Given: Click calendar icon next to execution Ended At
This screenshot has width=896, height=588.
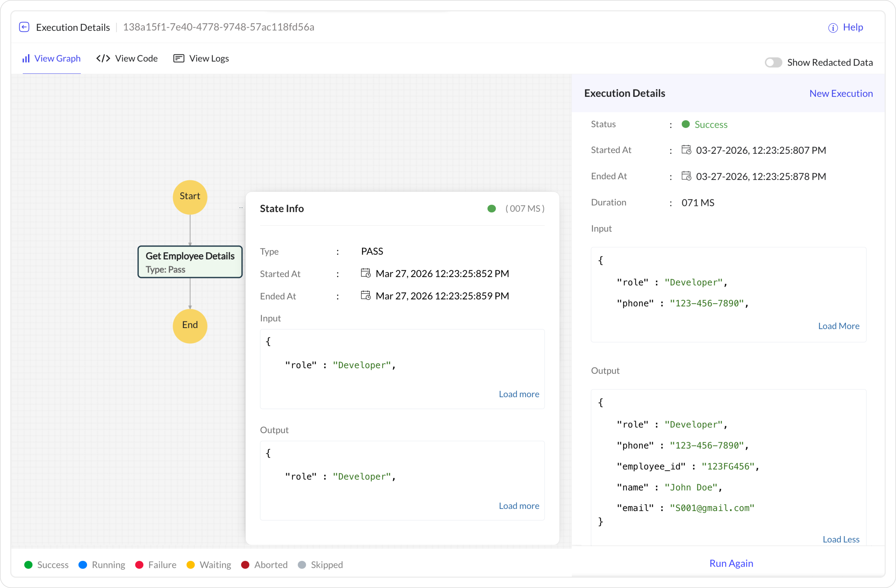Looking at the screenshot, I should [x=686, y=176].
